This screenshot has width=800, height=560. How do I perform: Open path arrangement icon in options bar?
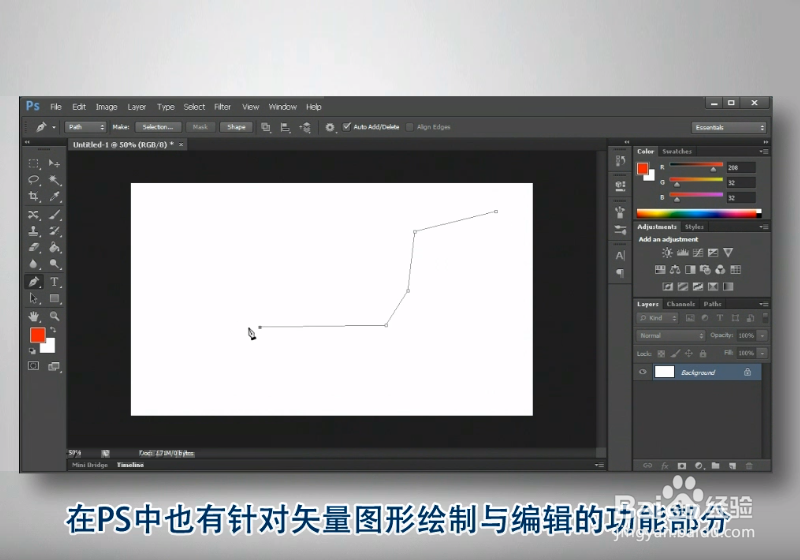[305, 127]
